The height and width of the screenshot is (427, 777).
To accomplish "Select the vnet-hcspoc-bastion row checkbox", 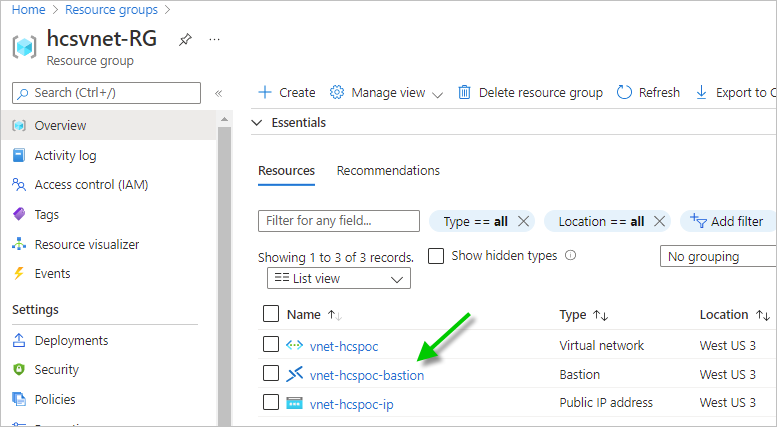I will click(x=271, y=373).
